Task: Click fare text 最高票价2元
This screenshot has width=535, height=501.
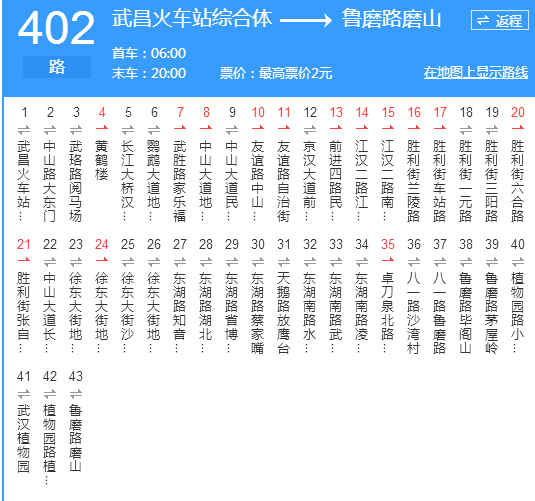Action: [295, 73]
